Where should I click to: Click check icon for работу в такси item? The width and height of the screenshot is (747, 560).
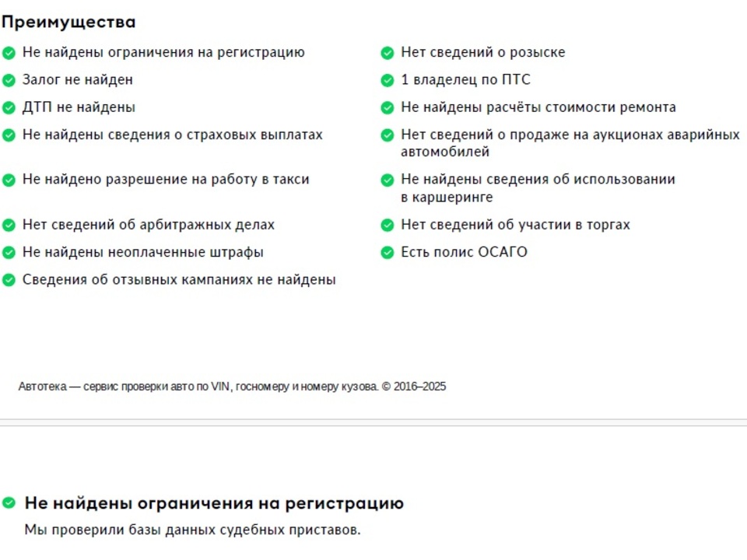(x=9, y=180)
